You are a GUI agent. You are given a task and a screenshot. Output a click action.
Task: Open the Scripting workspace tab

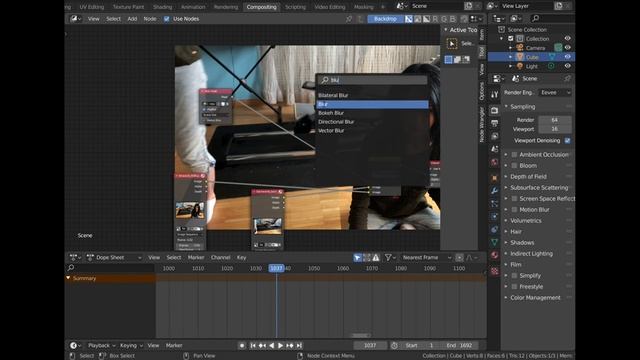tap(295, 7)
